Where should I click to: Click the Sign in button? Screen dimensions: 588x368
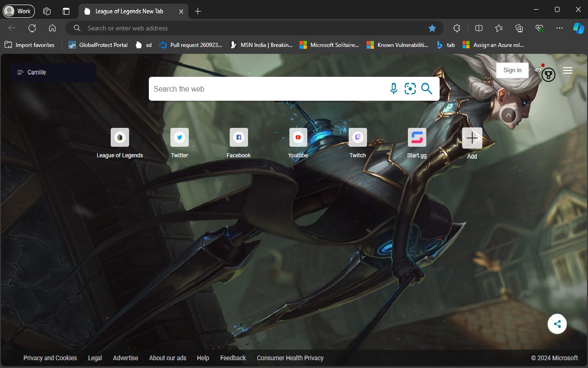(x=512, y=70)
